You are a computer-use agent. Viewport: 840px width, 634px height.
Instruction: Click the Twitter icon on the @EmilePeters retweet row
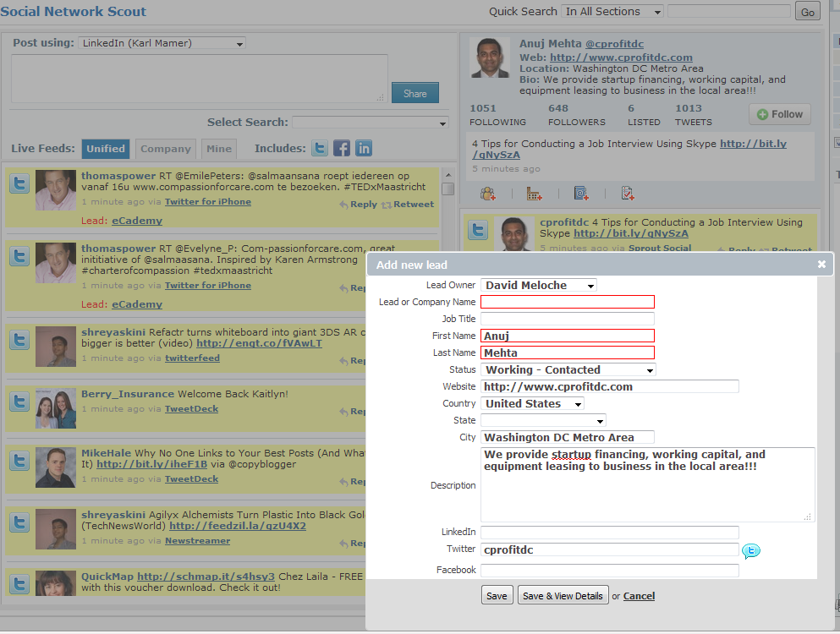19,183
